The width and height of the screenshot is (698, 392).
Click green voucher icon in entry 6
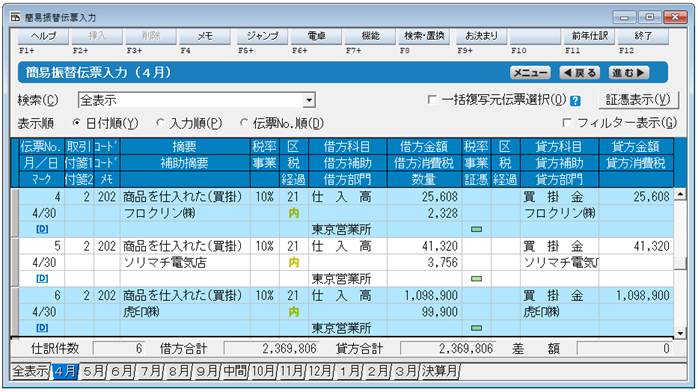click(476, 328)
